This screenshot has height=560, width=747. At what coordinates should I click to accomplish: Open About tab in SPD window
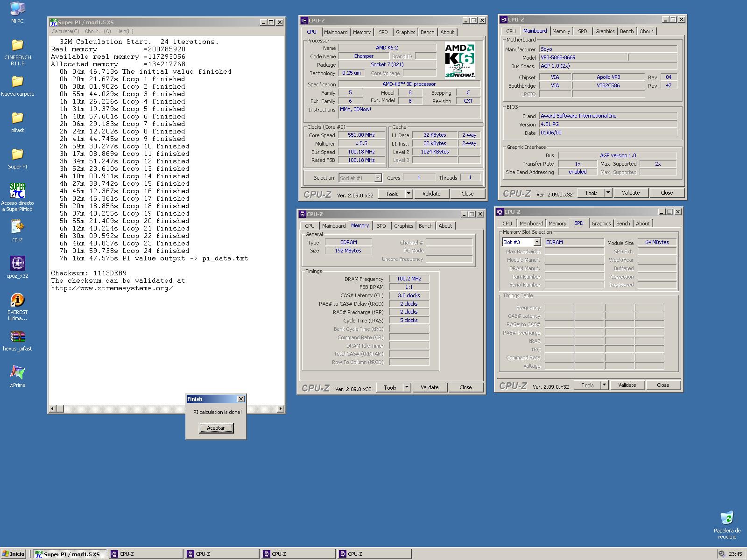point(642,224)
